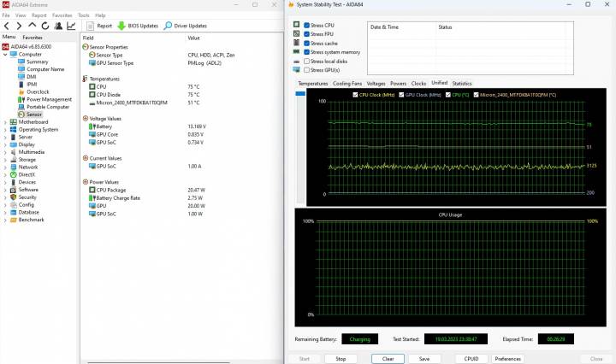616x364 pixels.
Task: Expand the Motherboard tree node
Action: point(5,122)
